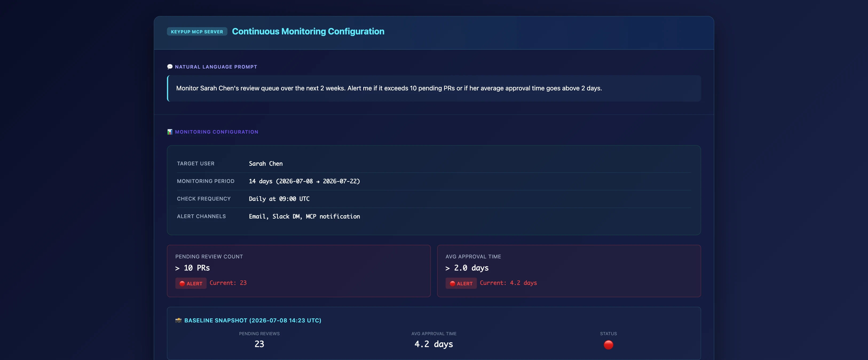Select the Sarah Chen target user value
Image resolution: width=868 pixels, height=360 pixels.
pos(266,163)
